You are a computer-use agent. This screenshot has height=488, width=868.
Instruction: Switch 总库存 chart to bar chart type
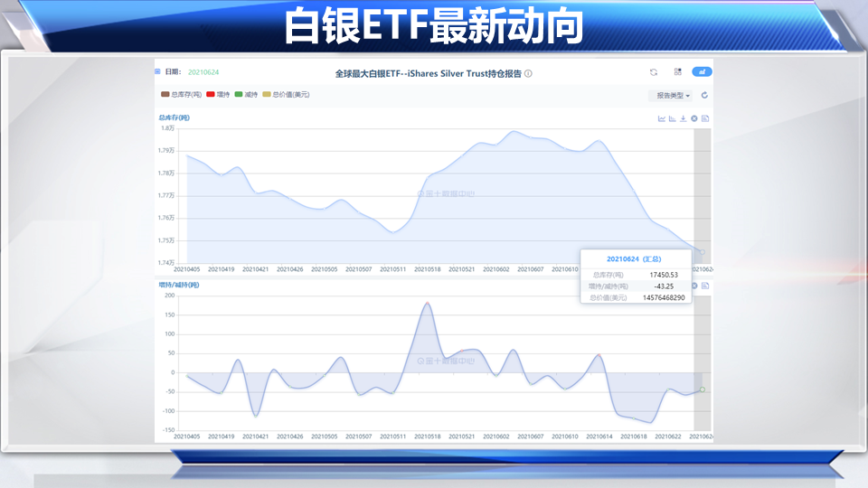tap(672, 118)
